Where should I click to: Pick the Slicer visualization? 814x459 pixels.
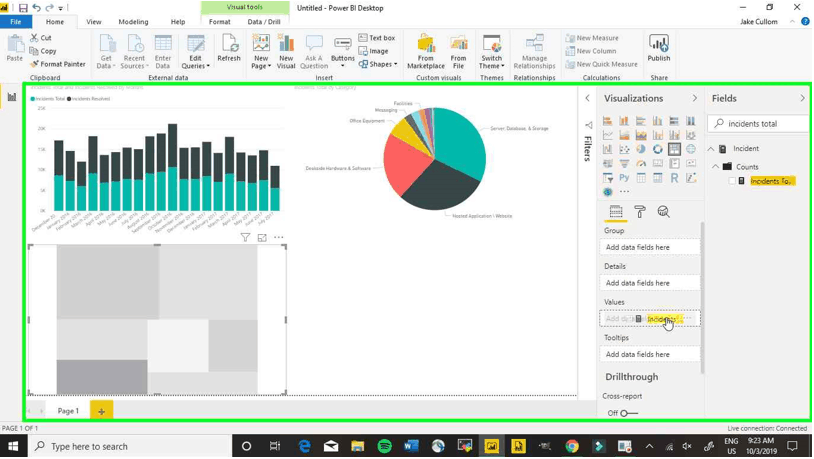point(607,178)
